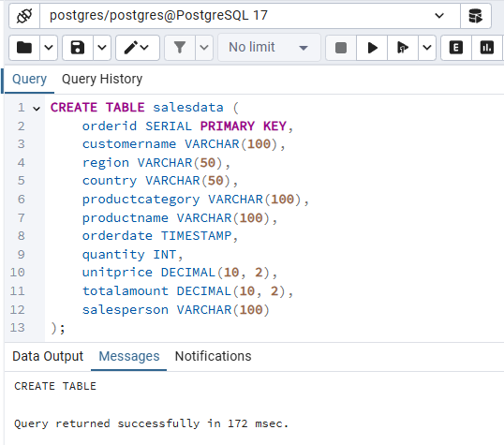Collapse the code fold arrow on line 1
This screenshot has width=504, height=445.
[37, 109]
